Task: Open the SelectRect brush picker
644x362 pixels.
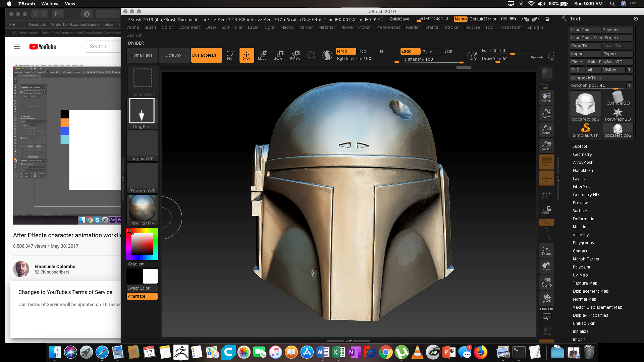Action: point(143,81)
